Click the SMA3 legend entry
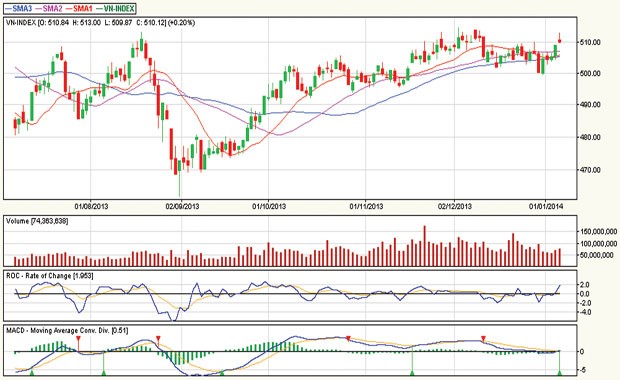This screenshot has height=380, width=620. pyautogui.click(x=19, y=8)
